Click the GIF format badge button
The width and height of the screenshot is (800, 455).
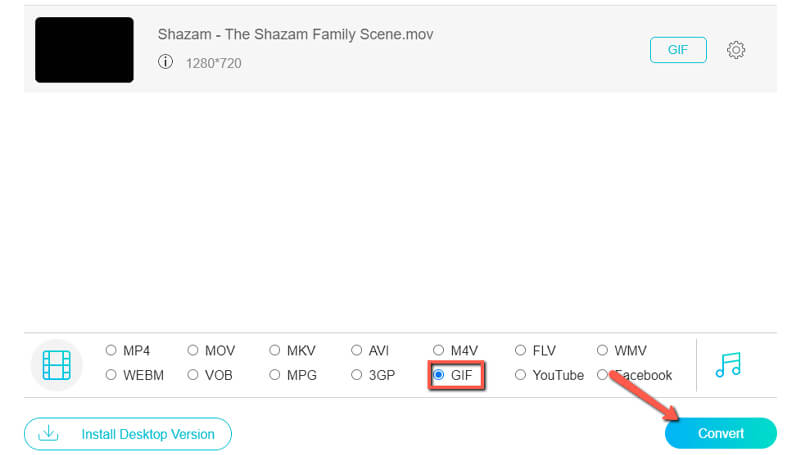pyautogui.click(x=678, y=50)
